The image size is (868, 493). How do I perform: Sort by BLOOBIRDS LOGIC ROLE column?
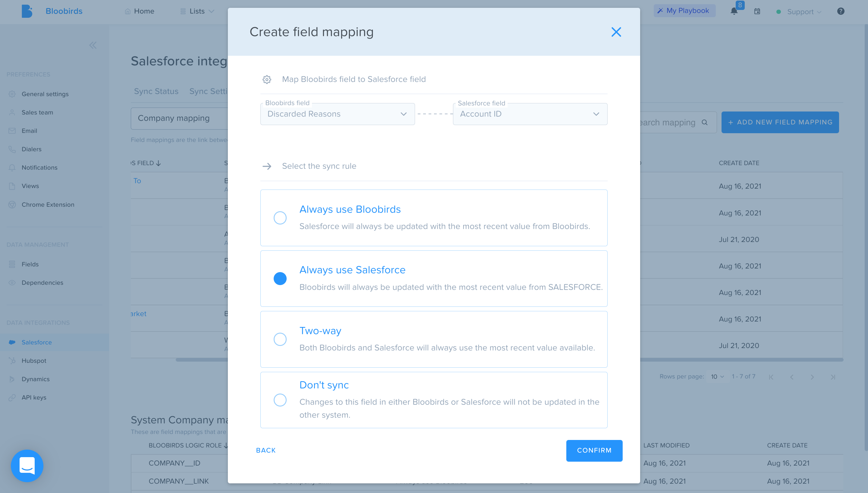point(188,445)
